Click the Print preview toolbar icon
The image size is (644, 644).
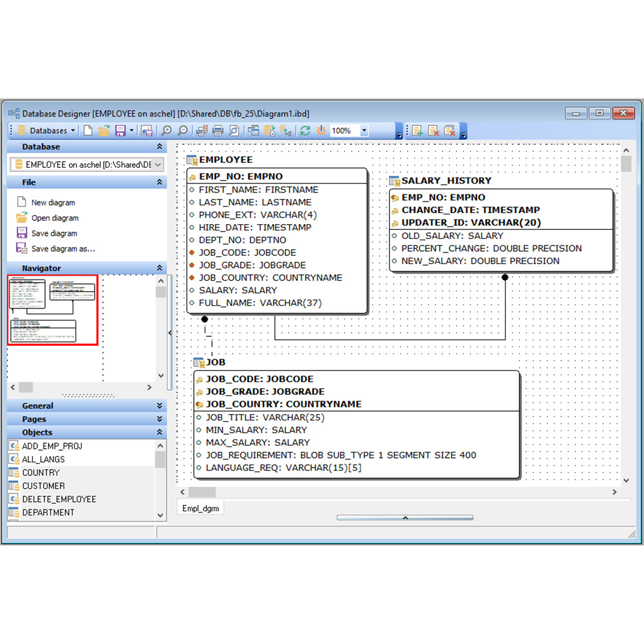[x=234, y=131]
